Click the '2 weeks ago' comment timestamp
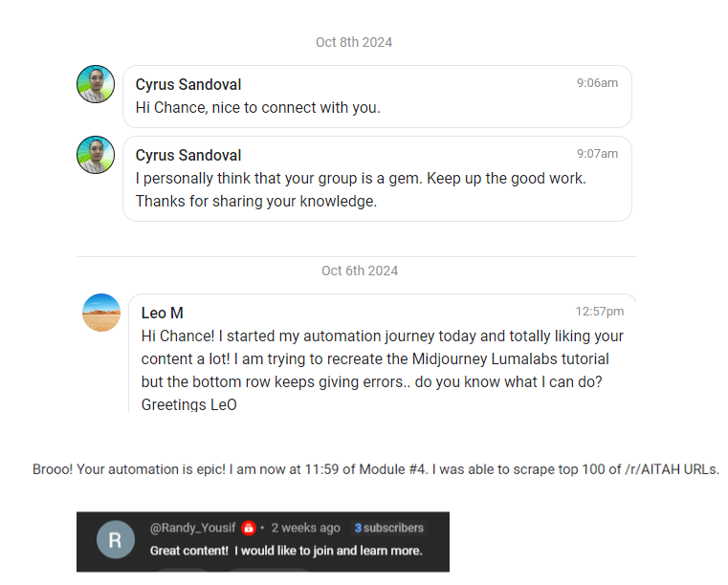This screenshot has height=585, width=728. click(305, 528)
